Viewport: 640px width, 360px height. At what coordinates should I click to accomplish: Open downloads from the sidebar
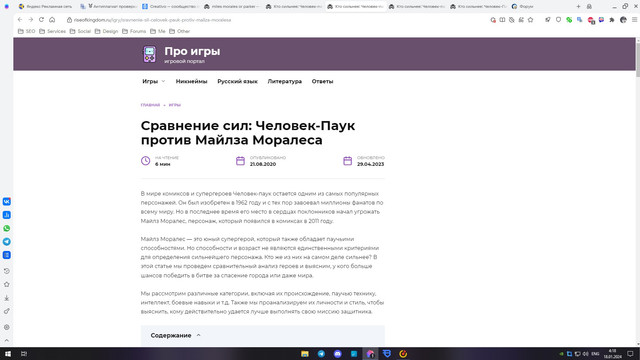(x=7, y=298)
